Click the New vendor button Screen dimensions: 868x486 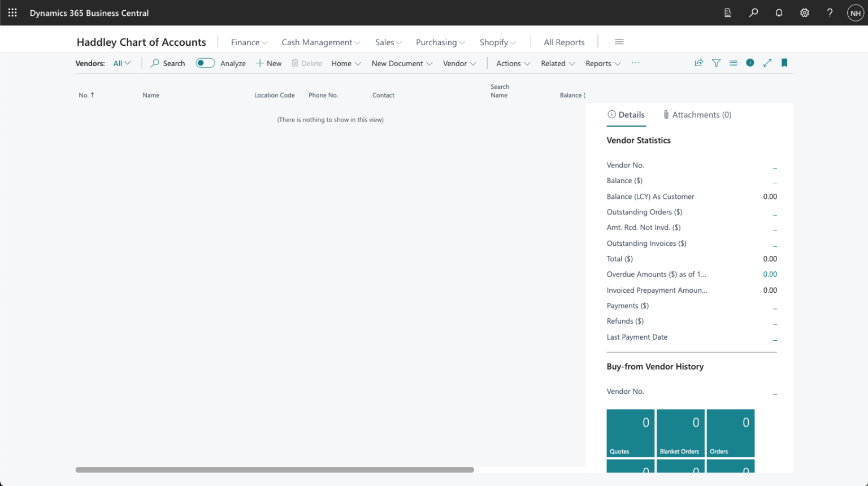point(269,63)
